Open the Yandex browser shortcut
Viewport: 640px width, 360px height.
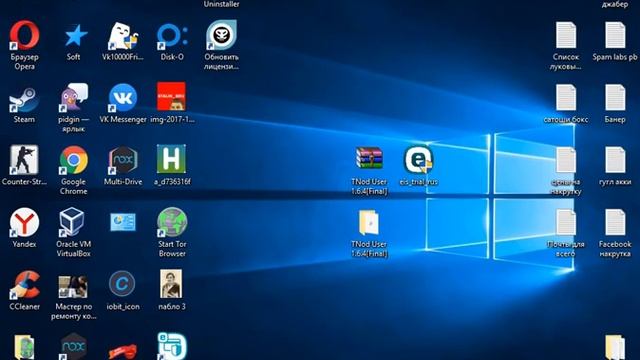(24, 222)
